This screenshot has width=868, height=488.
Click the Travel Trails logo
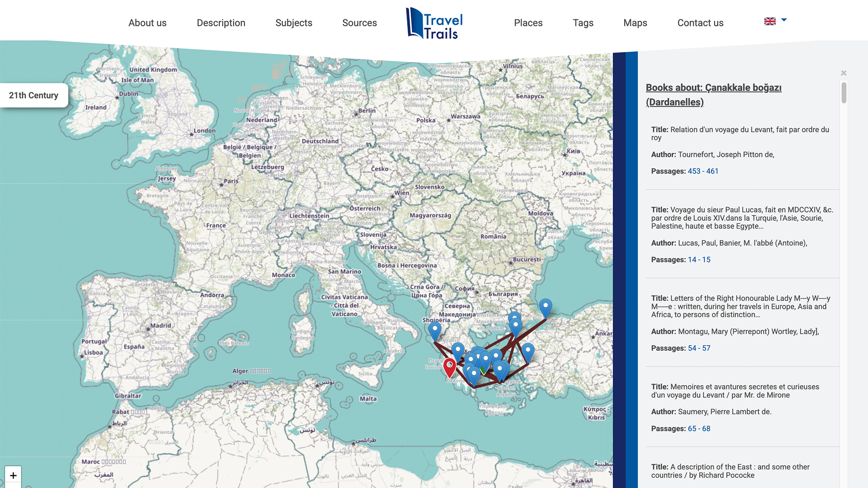pyautogui.click(x=434, y=23)
